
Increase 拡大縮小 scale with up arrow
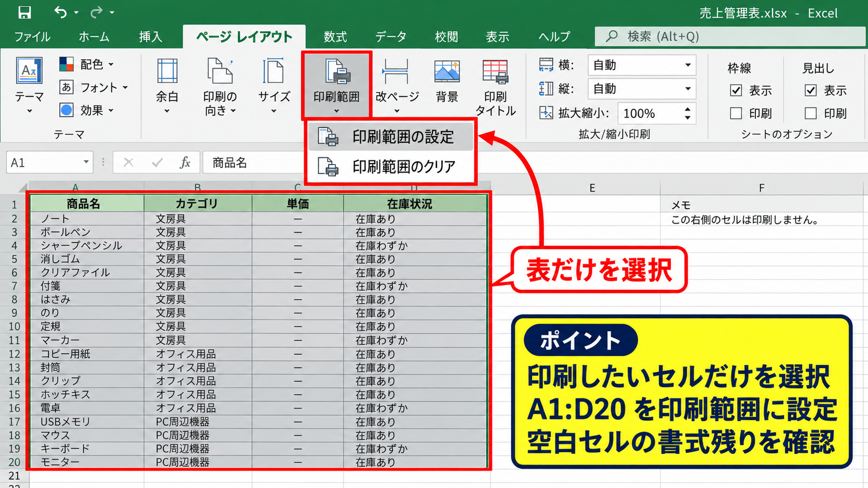pyautogui.click(x=687, y=109)
